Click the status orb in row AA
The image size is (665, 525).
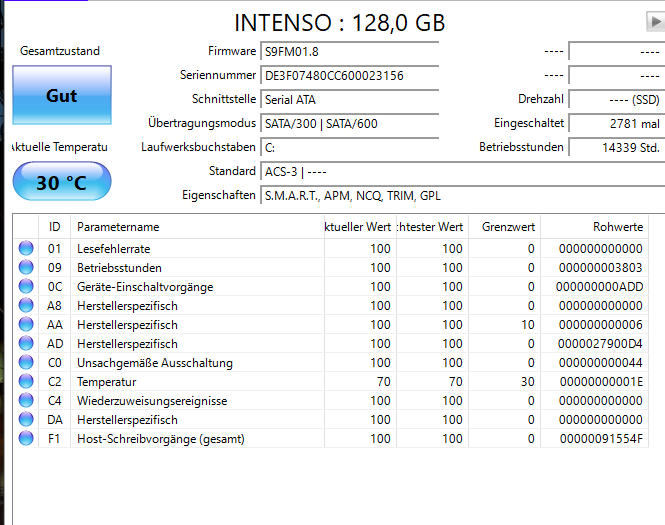[26, 324]
